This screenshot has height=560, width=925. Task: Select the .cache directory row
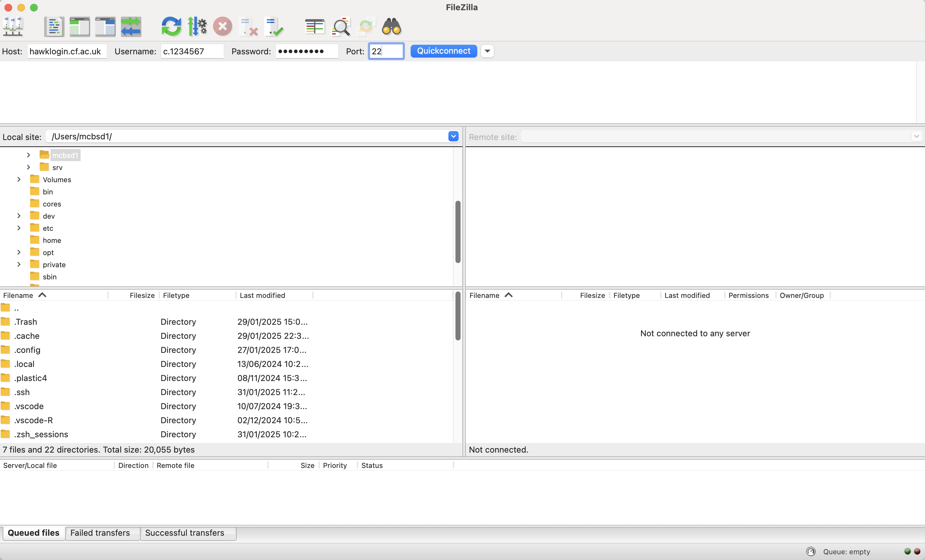click(226, 336)
